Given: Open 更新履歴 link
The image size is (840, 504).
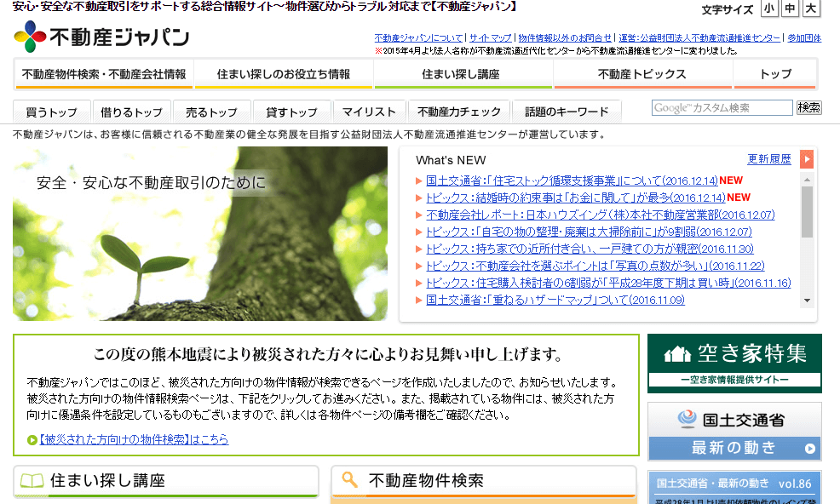Looking at the screenshot, I should [768, 159].
